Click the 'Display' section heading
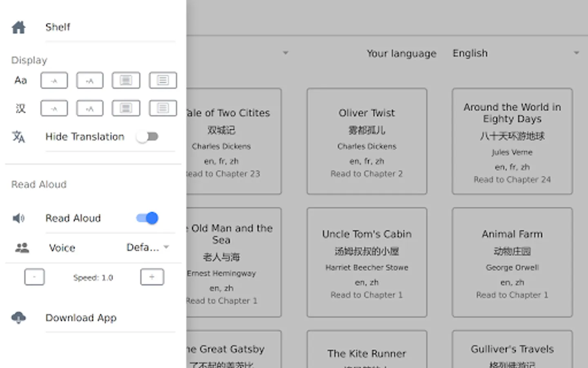This screenshot has height=368, width=588. coord(29,60)
